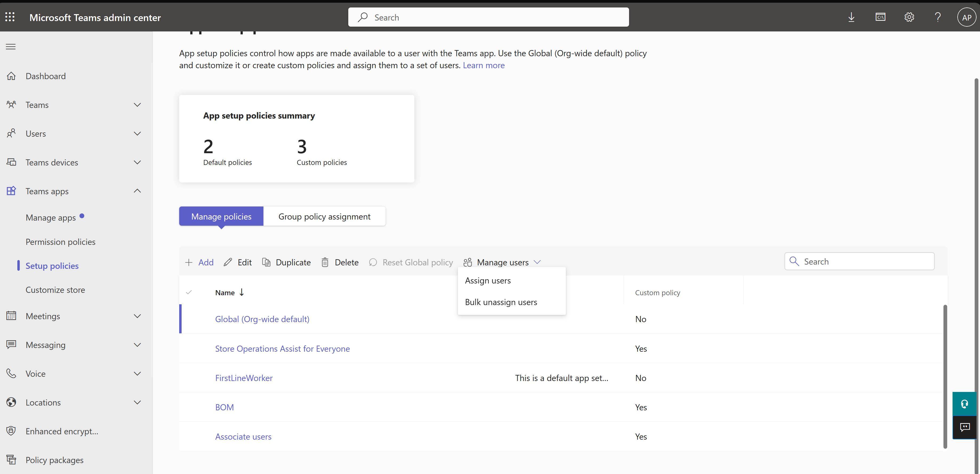Click the Manage policies tab
This screenshot has width=980, height=474.
[221, 216]
